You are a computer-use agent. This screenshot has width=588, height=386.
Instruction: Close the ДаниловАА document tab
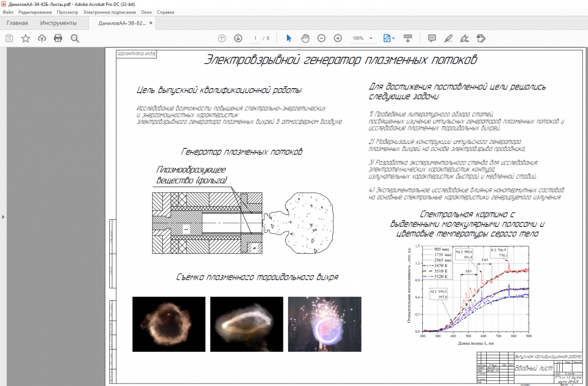click(x=151, y=24)
